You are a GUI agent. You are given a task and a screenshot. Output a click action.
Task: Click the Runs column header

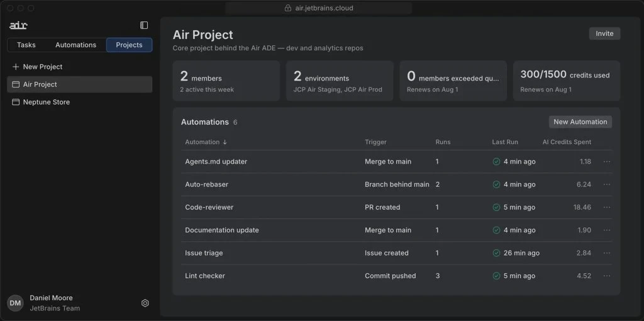pyautogui.click(x=443, y=142)
